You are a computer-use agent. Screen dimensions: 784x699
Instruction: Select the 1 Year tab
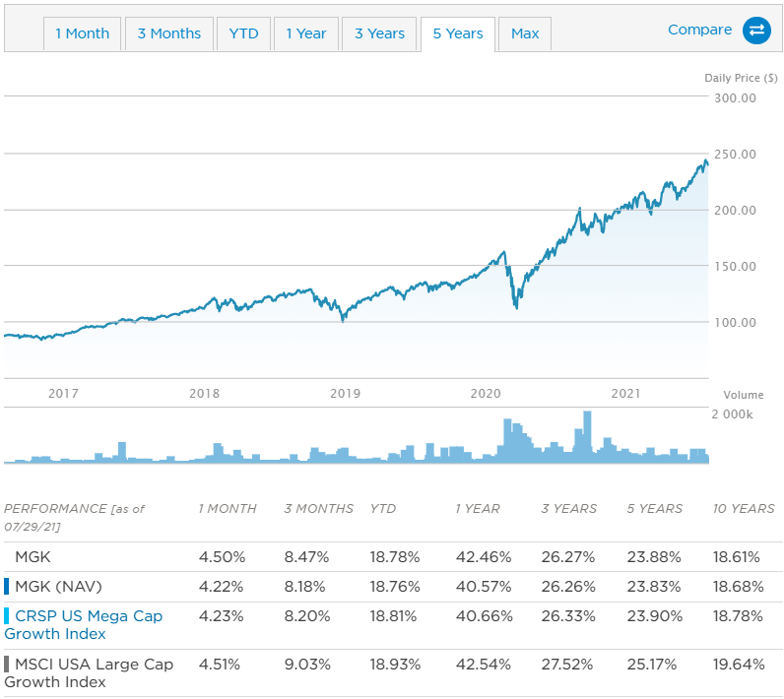(306, 34)
